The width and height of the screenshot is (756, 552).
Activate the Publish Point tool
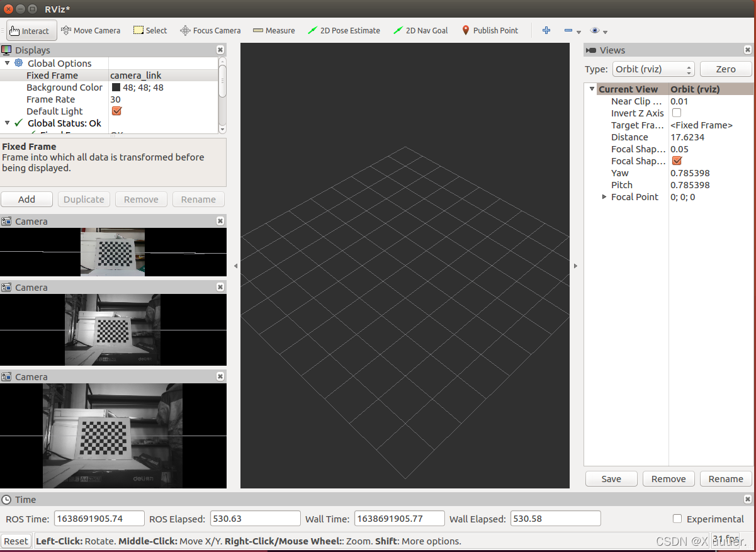click(490, 30)
